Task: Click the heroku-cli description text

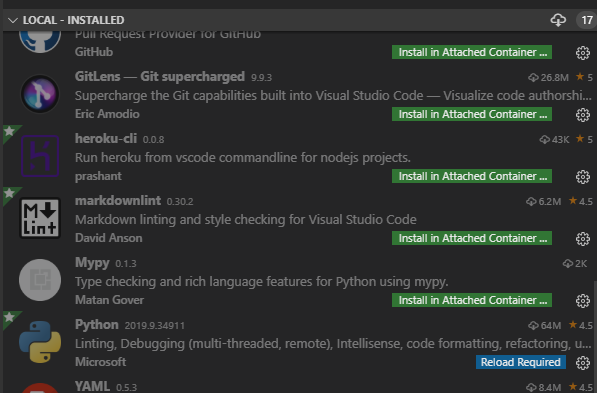Action: tap(243, 158)
